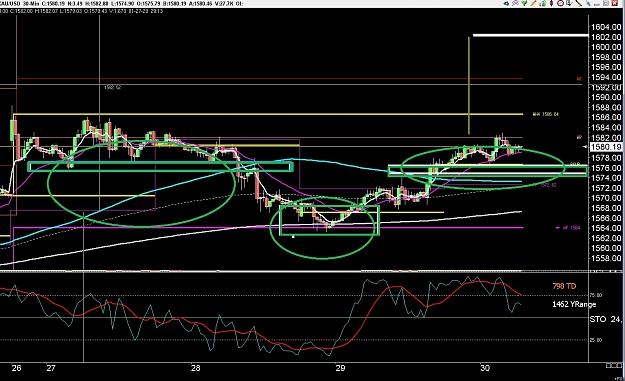
Task: Click date label 28 on time axis
Action: (195, 368)
